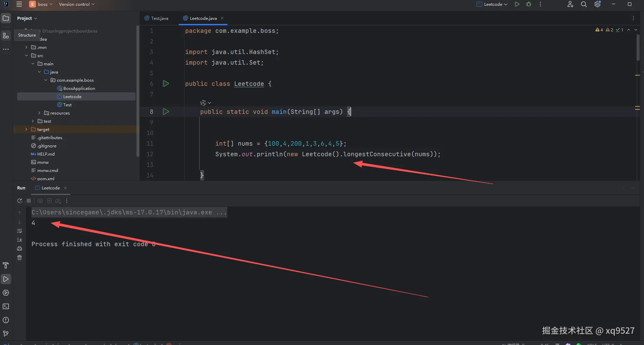Open the Code With Me add-user icon
This screenshot has width=644, height=345.
tap(570, 4)
